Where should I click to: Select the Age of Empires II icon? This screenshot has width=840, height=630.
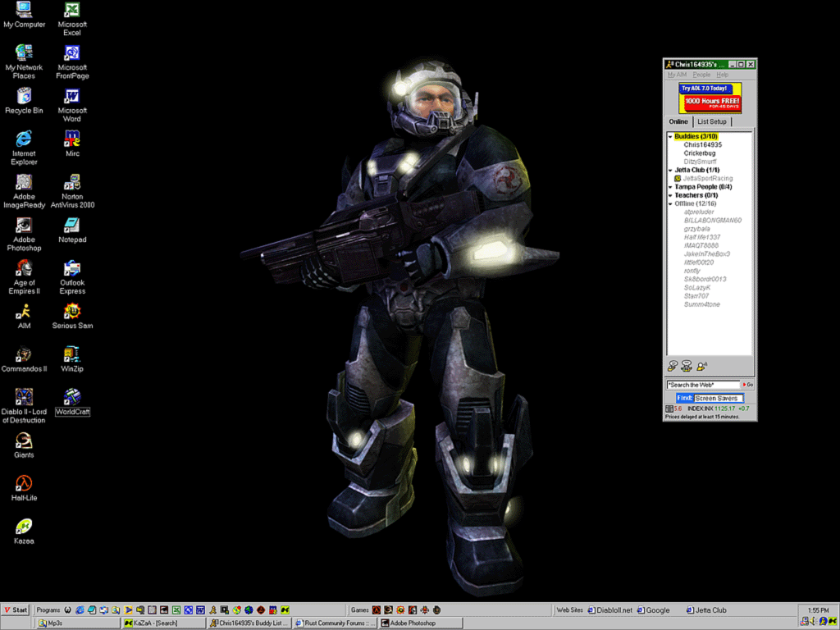pyautogui.click(x=24, y=277)
